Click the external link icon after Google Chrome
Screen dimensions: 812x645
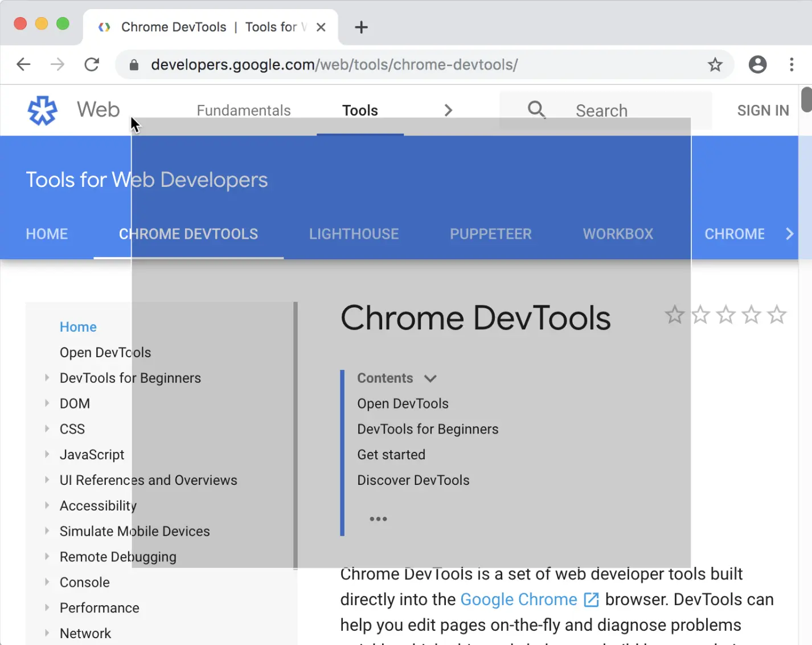coord(592,599)
